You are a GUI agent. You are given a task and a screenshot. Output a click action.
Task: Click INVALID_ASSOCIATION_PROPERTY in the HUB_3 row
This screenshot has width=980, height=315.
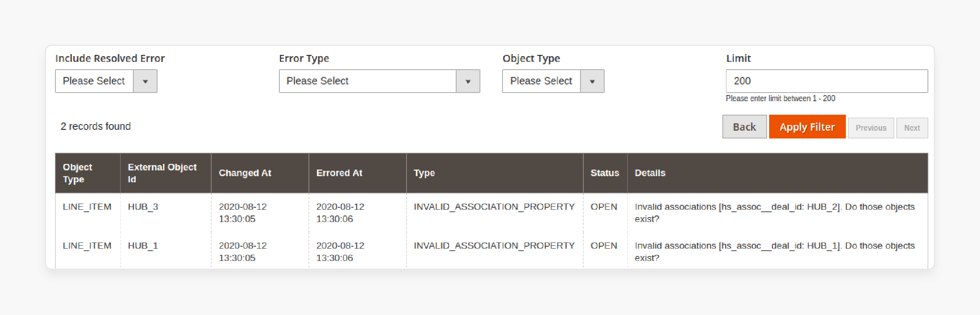pyautogui.click(x=494, y=207)
